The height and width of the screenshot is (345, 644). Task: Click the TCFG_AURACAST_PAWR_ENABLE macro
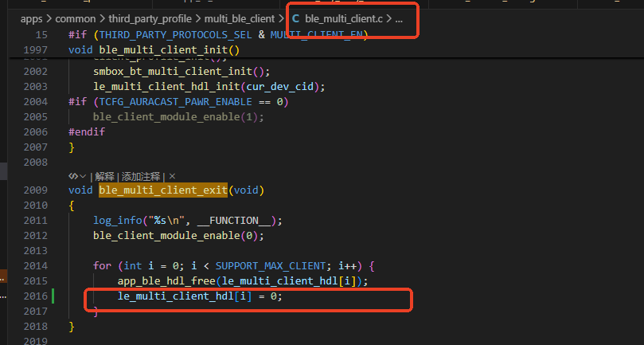coord(175,101)
